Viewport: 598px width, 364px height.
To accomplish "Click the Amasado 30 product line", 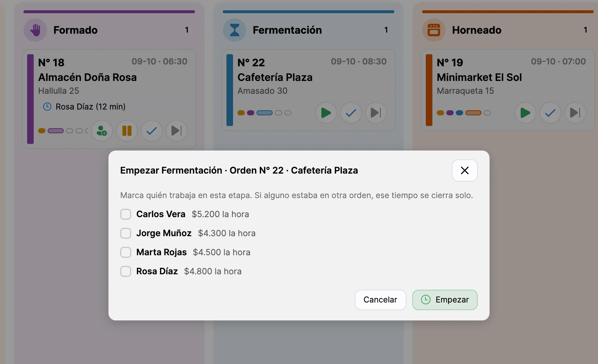I will pos(263,91).
